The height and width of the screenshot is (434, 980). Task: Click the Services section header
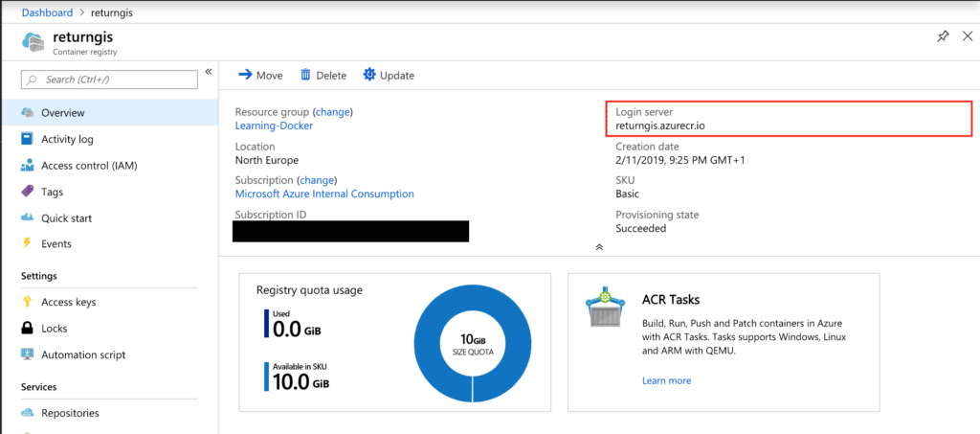click(x=38, y=386)
